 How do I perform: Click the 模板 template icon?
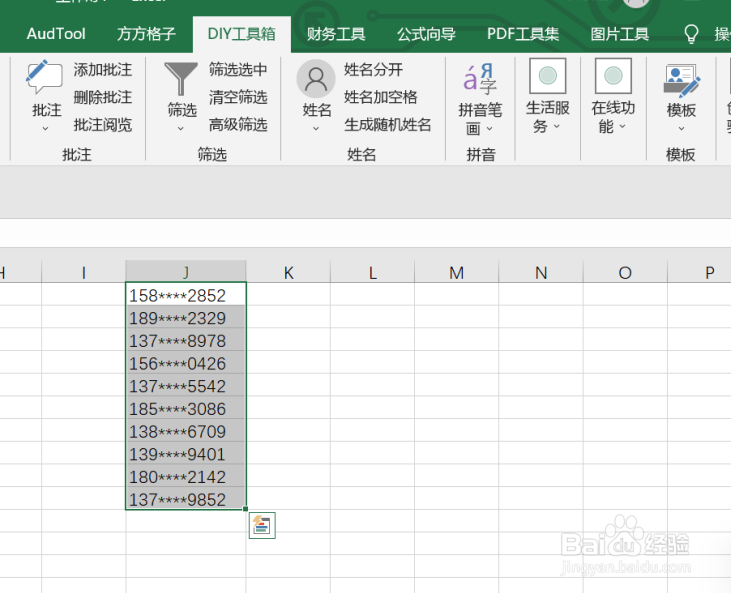click(x=681, y=81)
